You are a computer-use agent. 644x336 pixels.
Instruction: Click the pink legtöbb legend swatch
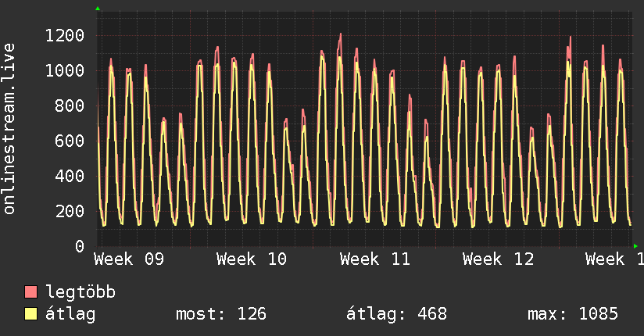pyautogui.click(x=30, y=292)
